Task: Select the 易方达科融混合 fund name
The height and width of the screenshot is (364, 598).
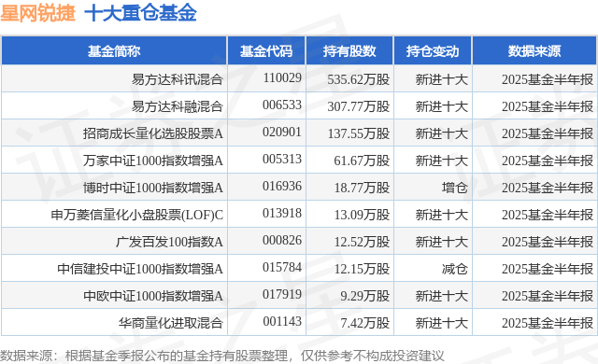Action: (177, 106)
